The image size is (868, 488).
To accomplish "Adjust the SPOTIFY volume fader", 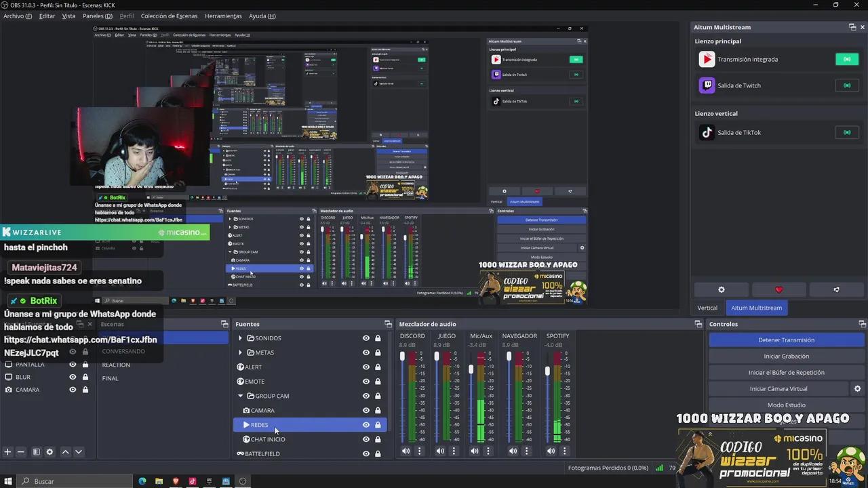I will tap(548, 371).
